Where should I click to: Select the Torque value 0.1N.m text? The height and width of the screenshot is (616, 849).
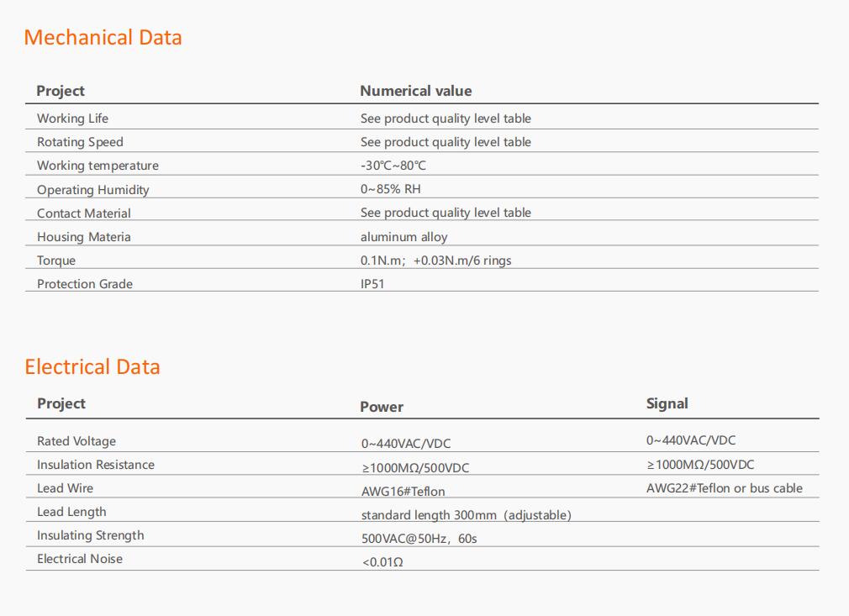(x=382, y=261)
